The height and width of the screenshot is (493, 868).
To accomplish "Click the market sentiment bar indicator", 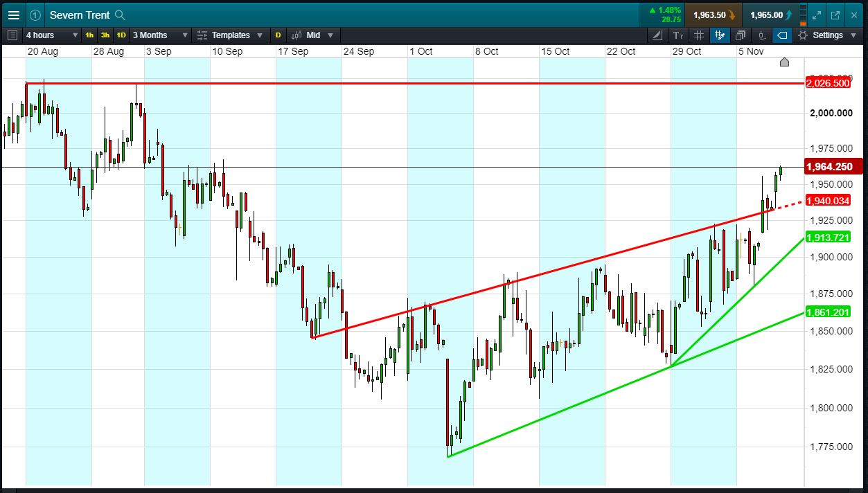I will [x=803, y=15].
